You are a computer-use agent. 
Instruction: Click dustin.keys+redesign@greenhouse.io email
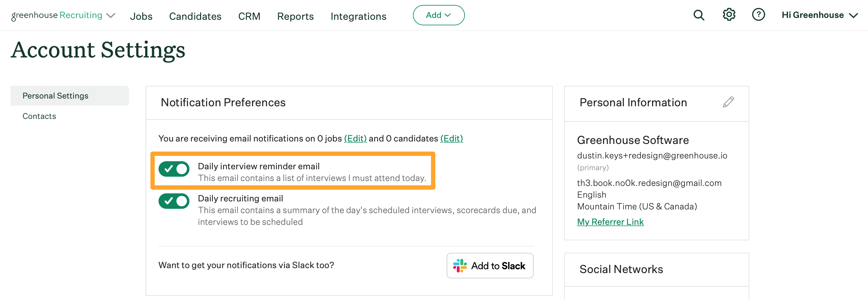click(x=652, y=156)
